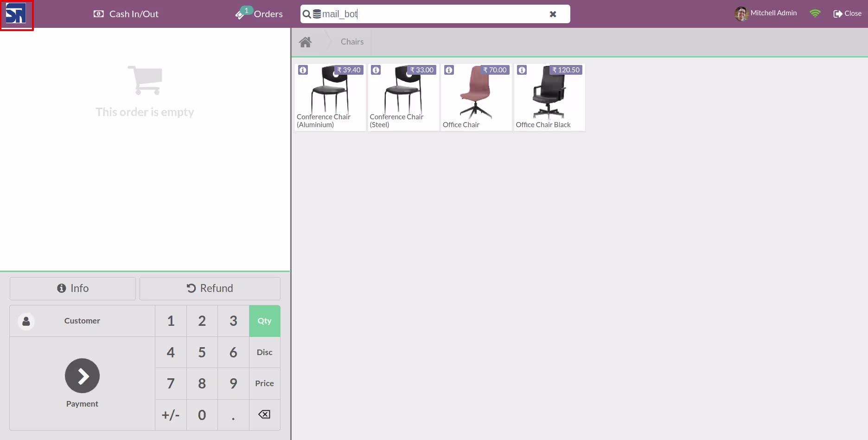Open the Orders ticket list
The height and width of the screenshot is (440, 868).
[x=259, y=14]
